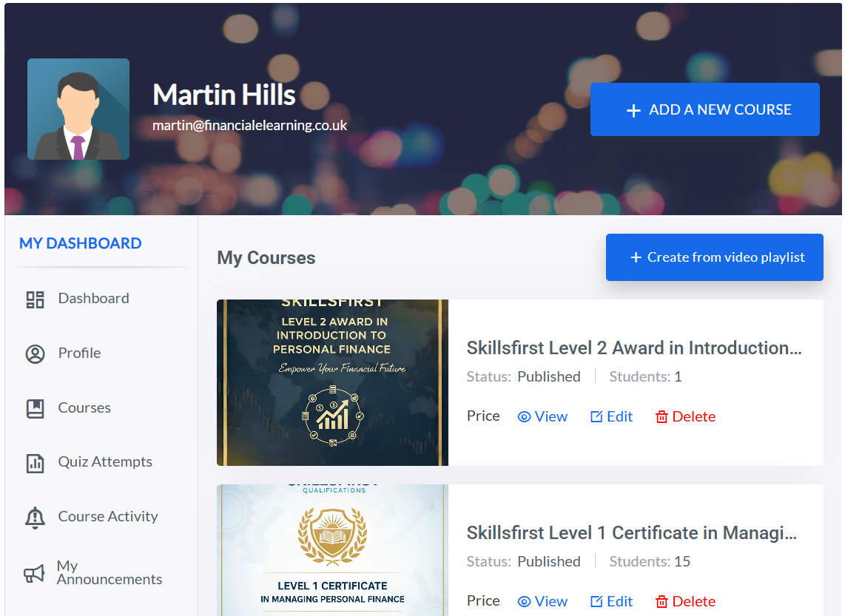Image resolution: width=845 pixels, height=616 pixels.
Task: Click the edit pencil icon for Level 1 Certificate
Action: tap(596, 601)
